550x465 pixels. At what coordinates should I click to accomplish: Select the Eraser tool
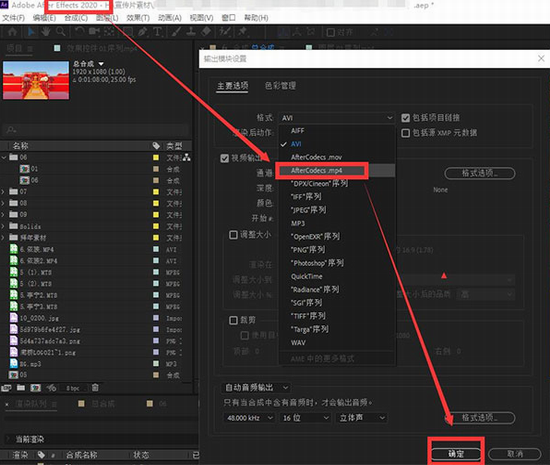click(x=206, y=32)
